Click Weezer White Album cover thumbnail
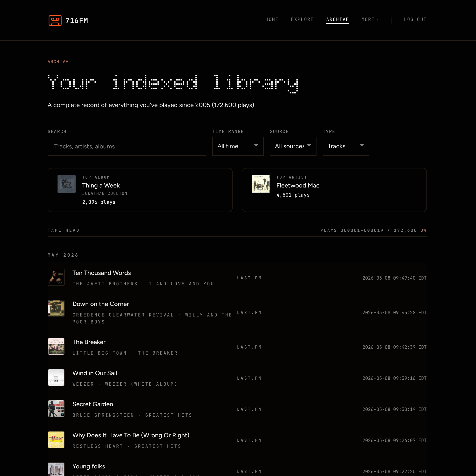This screenshot has height=476, width=476. pos(56,377)
